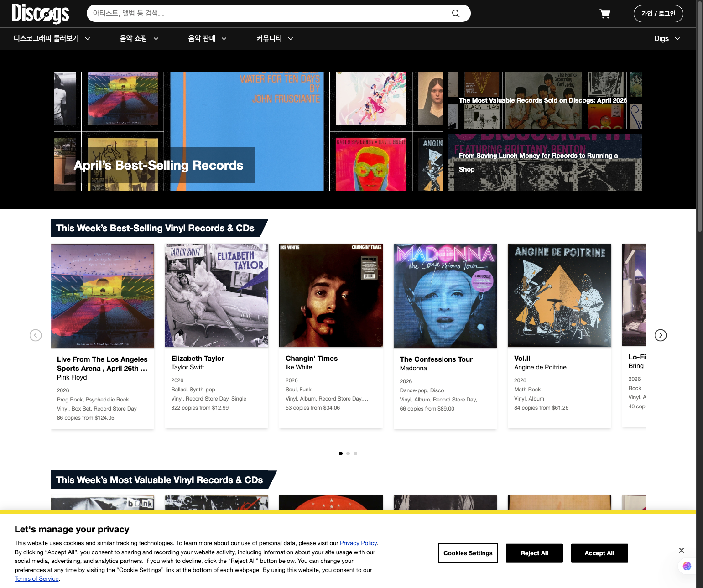Click '86 copies from $124.05'
Viewport: 703px width, 588px height.
point(86,418)
